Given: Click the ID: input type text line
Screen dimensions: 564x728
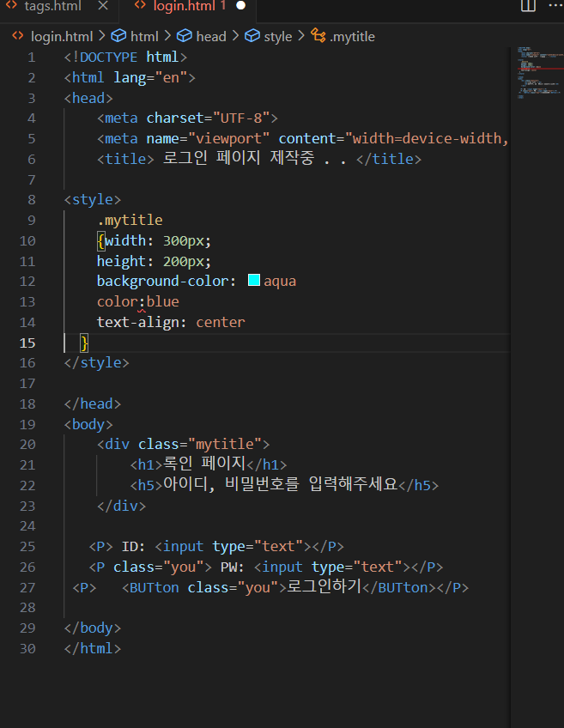Looking at the screenshot, I should pyautogui.click(x=216, y=547).
